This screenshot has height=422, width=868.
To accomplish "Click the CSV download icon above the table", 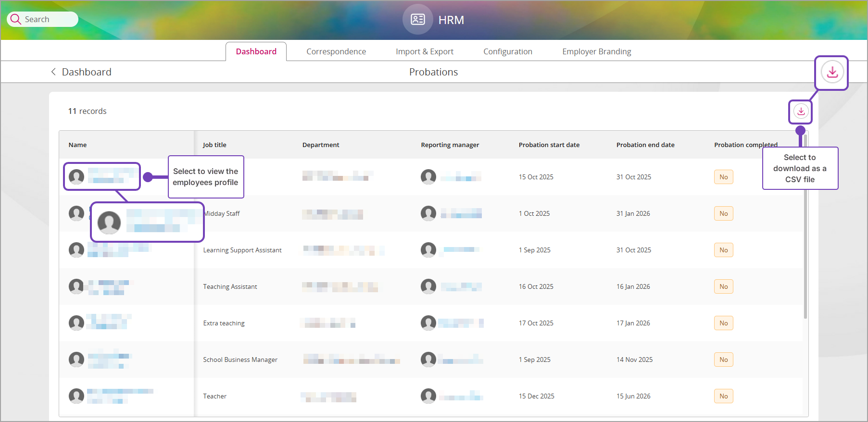I will point(801,112).
